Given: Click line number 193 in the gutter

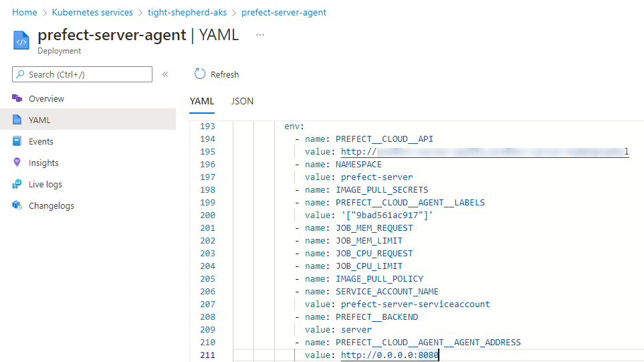Looking at the screenshot, I should [x=207, y=126].
